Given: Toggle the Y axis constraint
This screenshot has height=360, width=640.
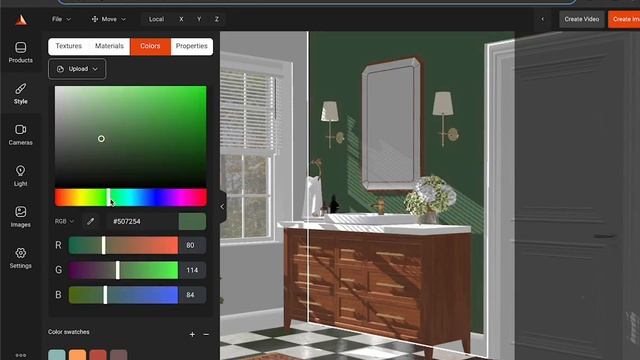Looking at the screenshot, I should tap(199, 19).
